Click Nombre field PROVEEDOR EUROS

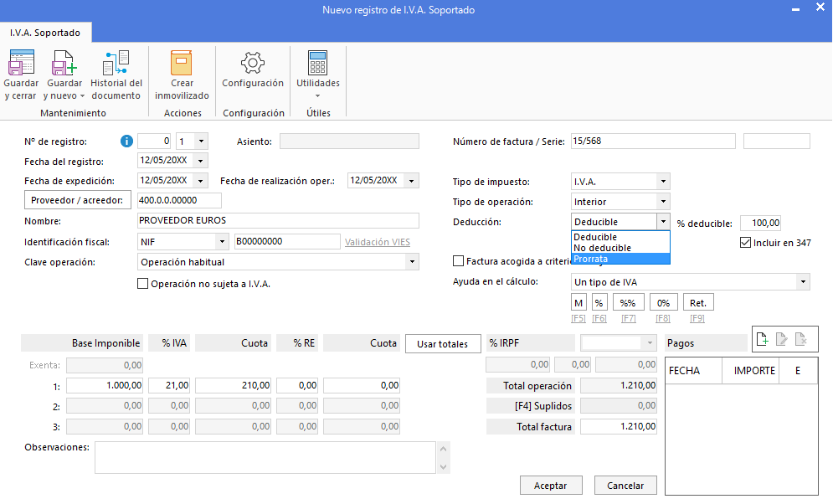pyautogui.click(x=278, y=220)
